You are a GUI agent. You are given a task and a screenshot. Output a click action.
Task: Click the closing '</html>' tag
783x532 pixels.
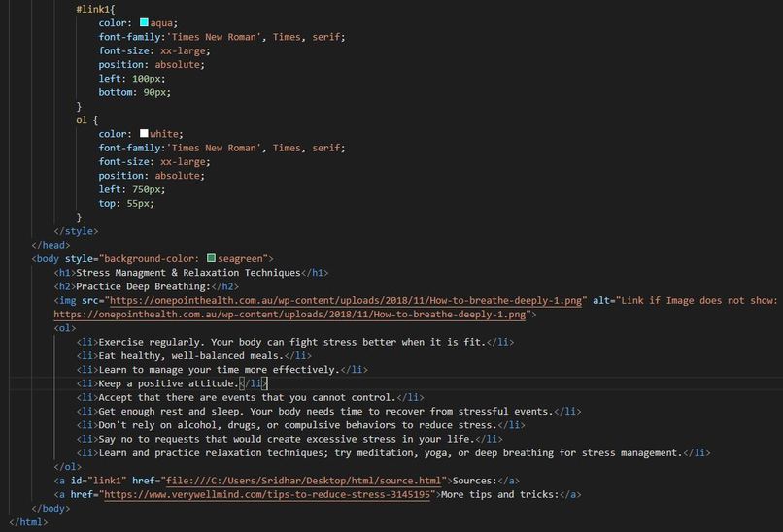tap(28, 522)
